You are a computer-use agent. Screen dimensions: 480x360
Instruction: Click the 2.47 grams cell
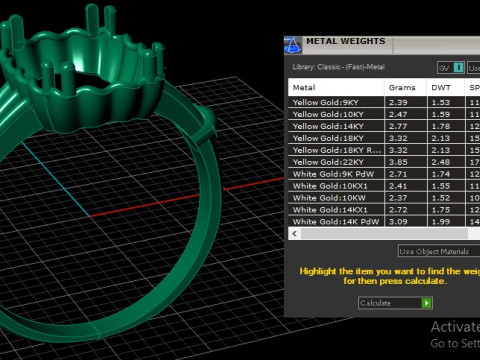click(405, 114)
